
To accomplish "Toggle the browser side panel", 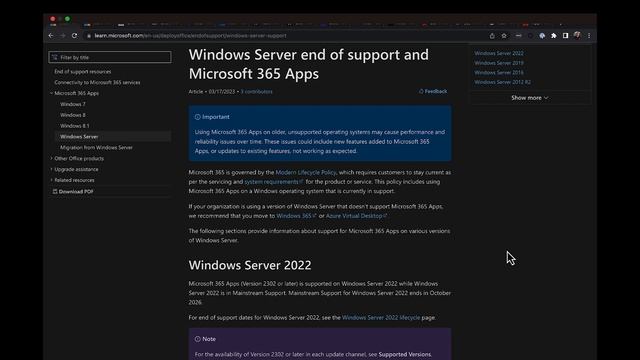I will (565, 36).
